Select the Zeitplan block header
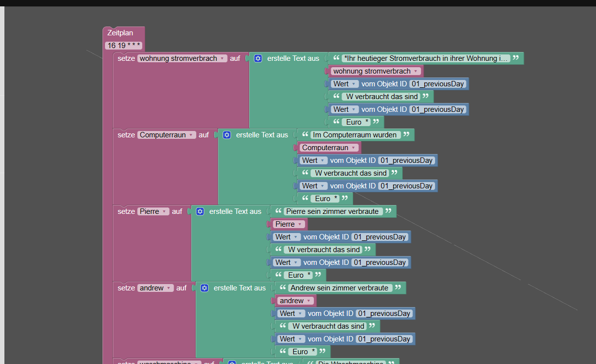 point(120,33)
